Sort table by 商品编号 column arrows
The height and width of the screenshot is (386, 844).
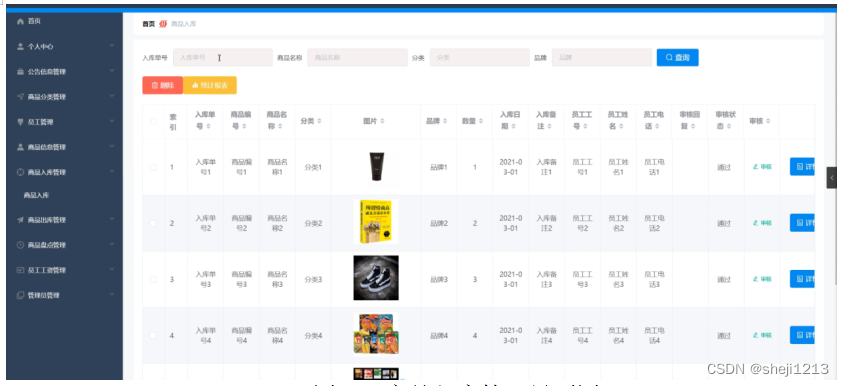(x=244, y=127)
